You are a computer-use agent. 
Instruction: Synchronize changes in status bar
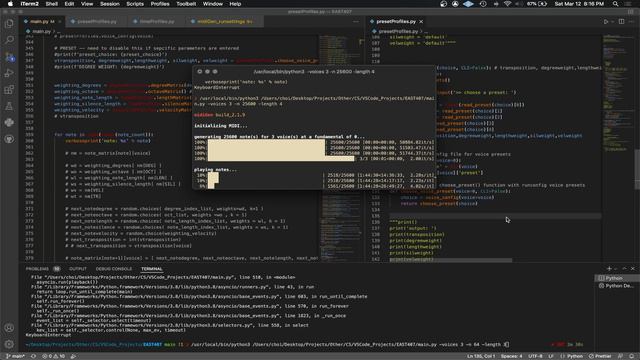pos(33,356)
